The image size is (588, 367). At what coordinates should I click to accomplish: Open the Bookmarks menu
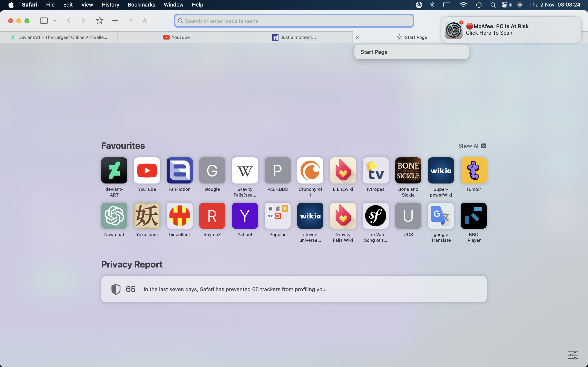click(x=141, y=5)
